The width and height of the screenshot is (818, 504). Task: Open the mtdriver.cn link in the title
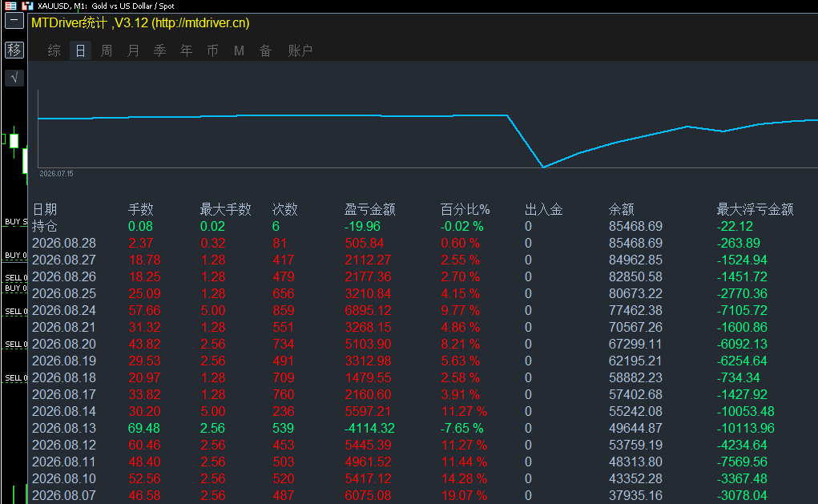pos(200,23)
